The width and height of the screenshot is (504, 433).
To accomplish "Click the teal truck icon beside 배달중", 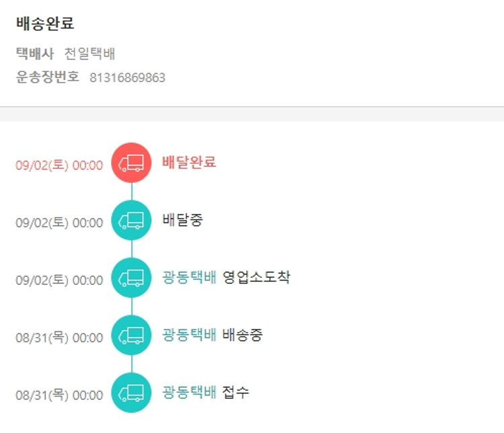I will coord(131,220).
